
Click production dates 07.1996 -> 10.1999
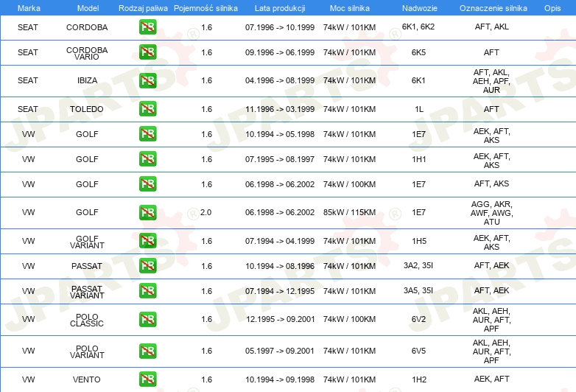[x=280, y=27]
